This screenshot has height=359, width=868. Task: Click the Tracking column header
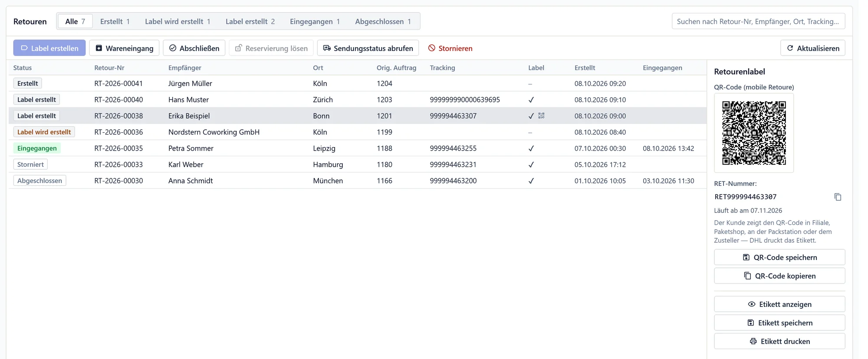point(442,68)
